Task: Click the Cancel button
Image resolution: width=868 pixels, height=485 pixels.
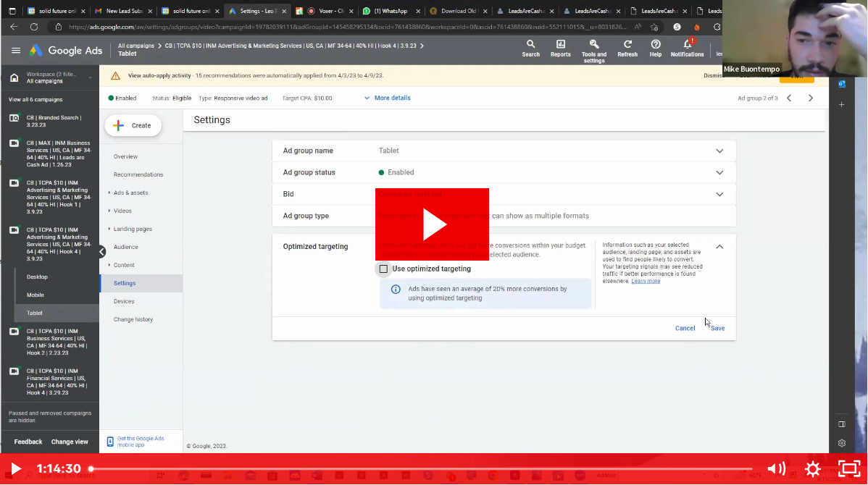Action: pos(685,328)
